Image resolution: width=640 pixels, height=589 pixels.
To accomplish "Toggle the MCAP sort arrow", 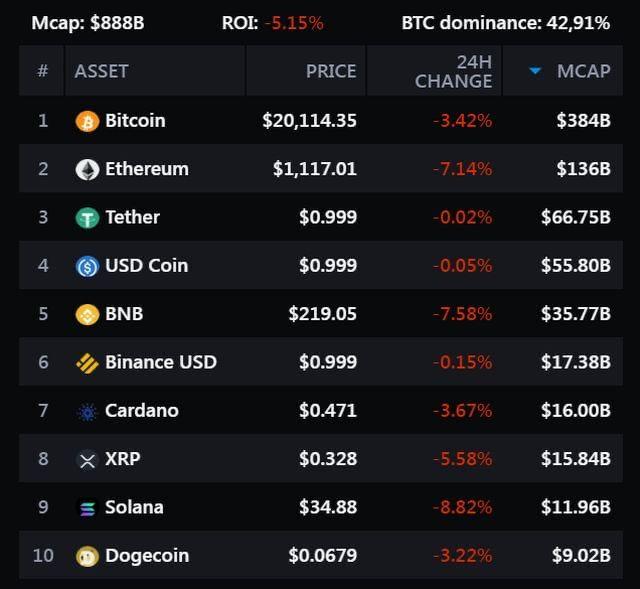I will coord(535,71).
